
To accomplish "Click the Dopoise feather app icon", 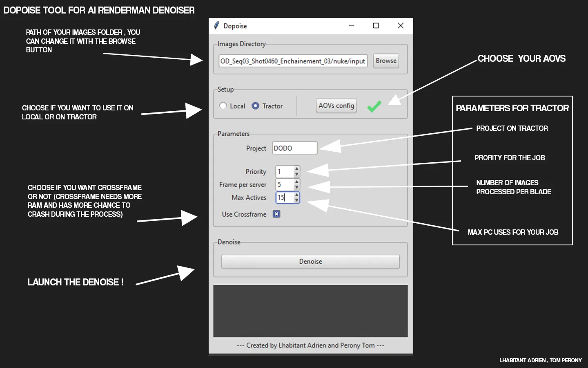I will click(x=216, y=26).
